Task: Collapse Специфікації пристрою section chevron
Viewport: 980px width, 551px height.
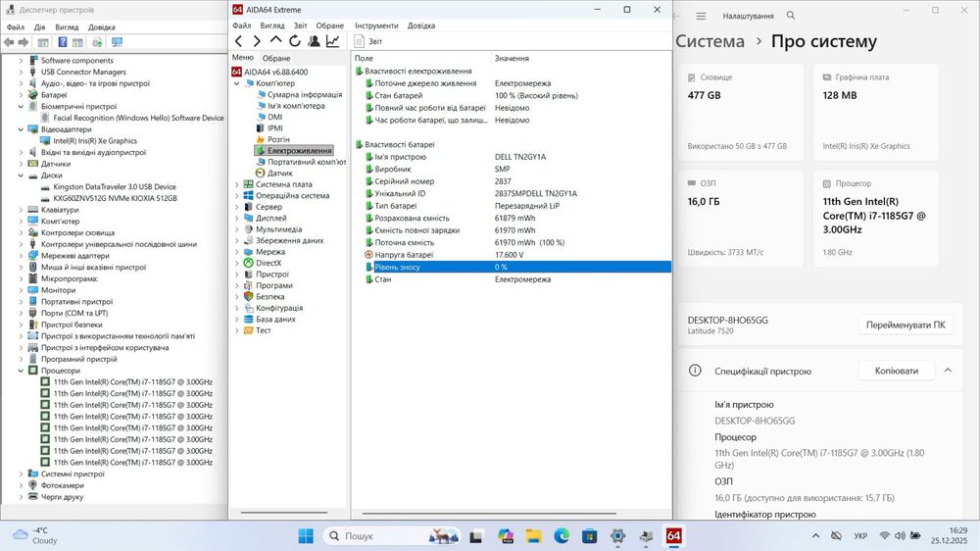Action: pyautogui.click(x=948, y=371)
